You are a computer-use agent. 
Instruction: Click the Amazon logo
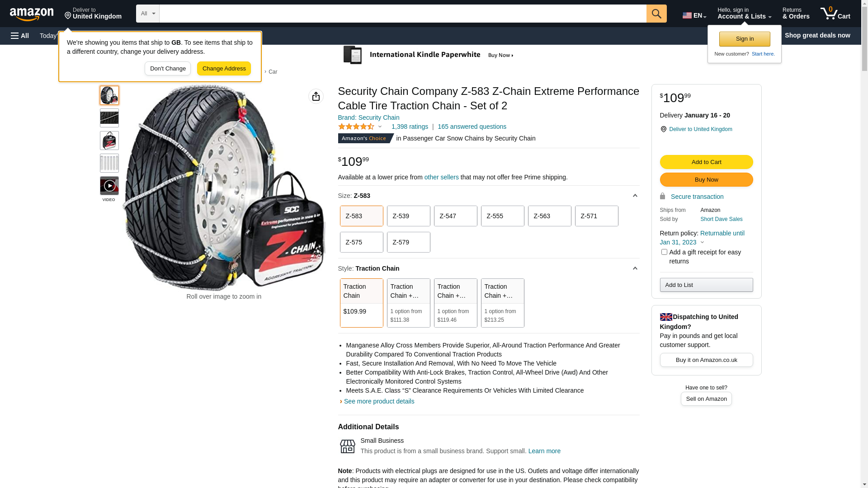point(32,14)
